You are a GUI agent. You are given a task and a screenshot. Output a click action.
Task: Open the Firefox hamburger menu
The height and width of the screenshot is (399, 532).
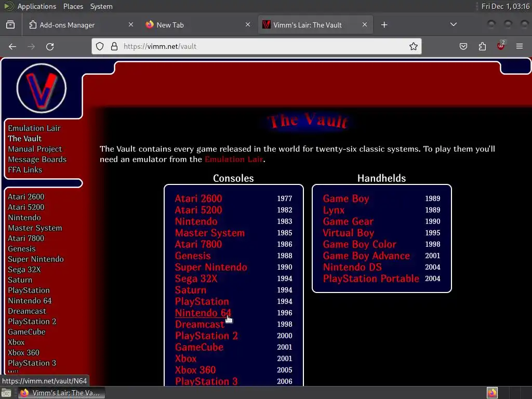pyautogui.click(x=520, y=46)
